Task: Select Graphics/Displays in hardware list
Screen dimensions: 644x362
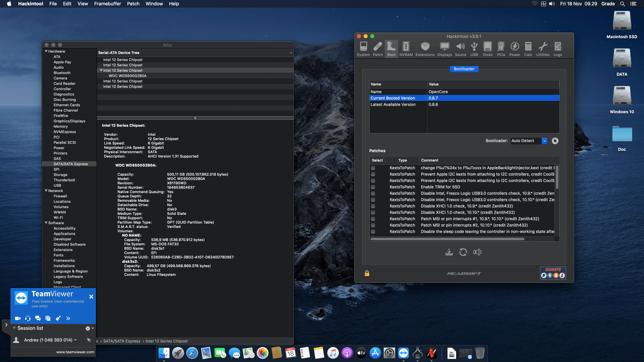Action: click(x=69, y=121)
